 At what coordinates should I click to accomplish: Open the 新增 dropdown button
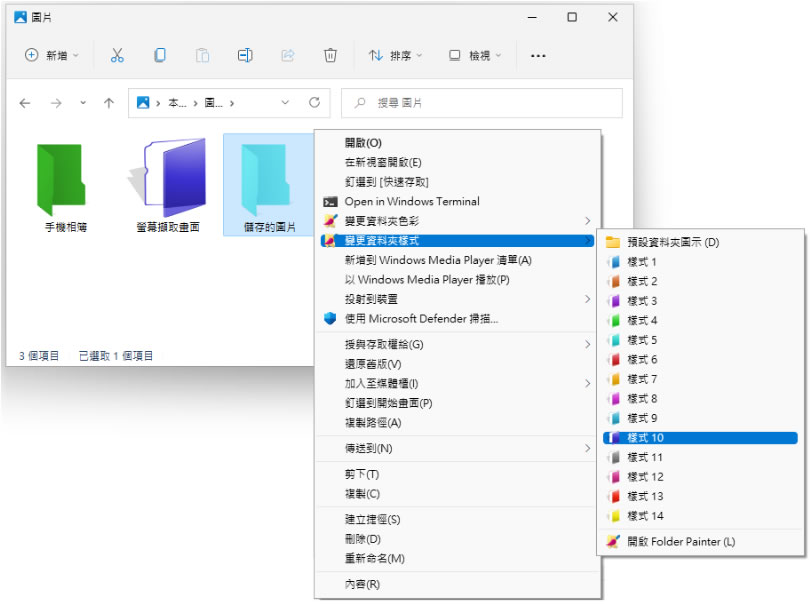51,56
